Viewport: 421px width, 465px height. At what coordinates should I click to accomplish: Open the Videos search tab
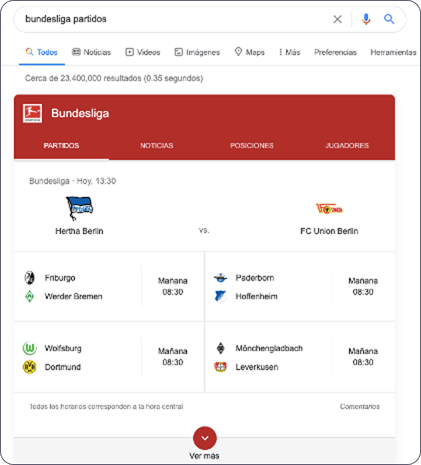point(143,52)
